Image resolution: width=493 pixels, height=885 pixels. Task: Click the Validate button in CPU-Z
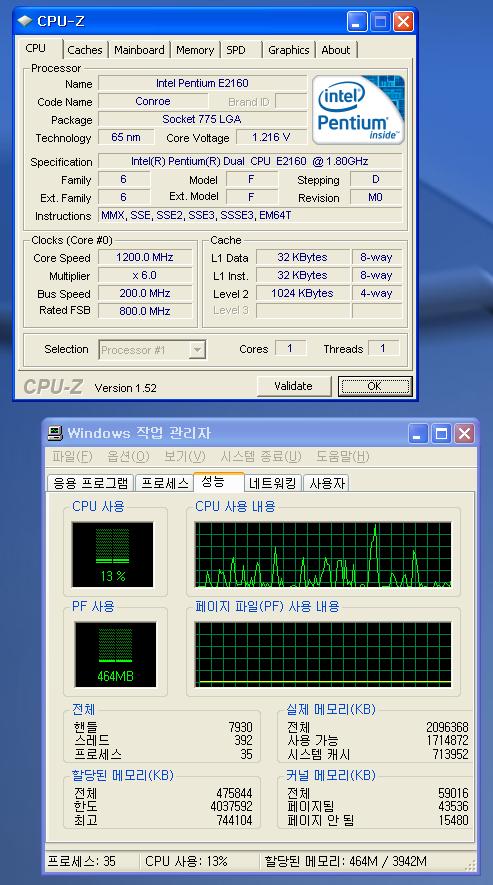click(293, 386)
